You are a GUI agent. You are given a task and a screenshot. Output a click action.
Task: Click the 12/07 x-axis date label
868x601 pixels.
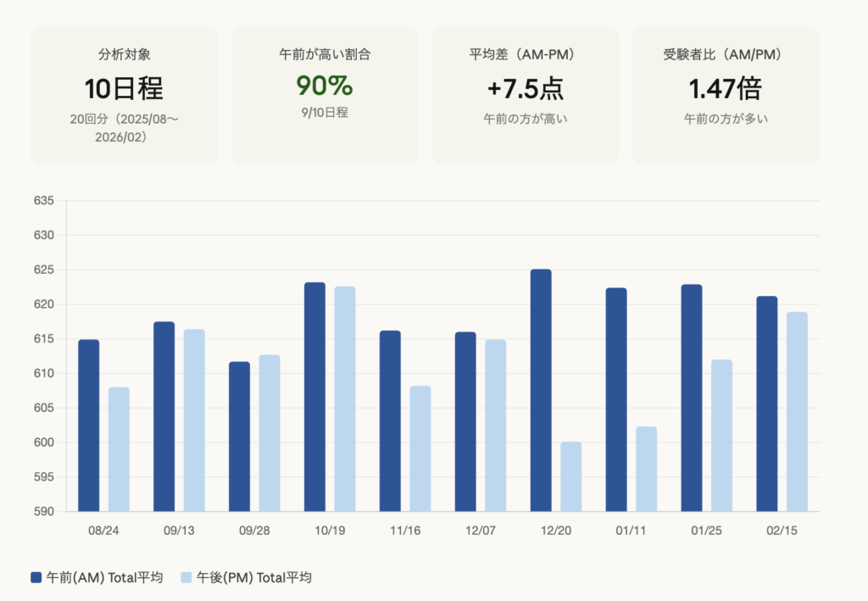click(480, 531)
